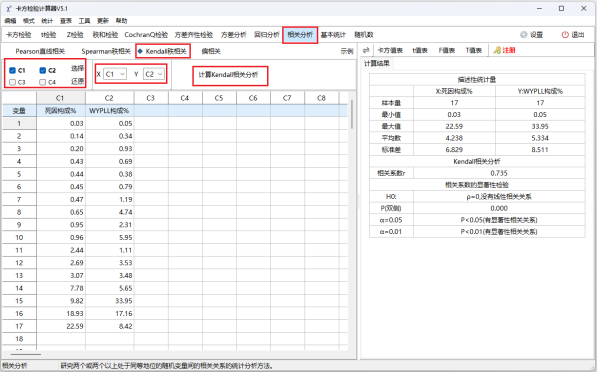
Task: Click the settings gear icon
Action: tap(524, 35)
